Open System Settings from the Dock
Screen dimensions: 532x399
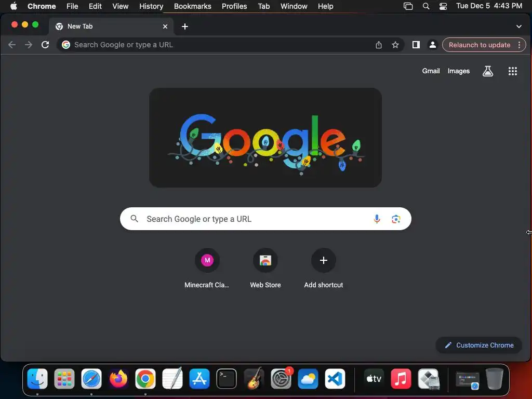[x=281, y=379]
